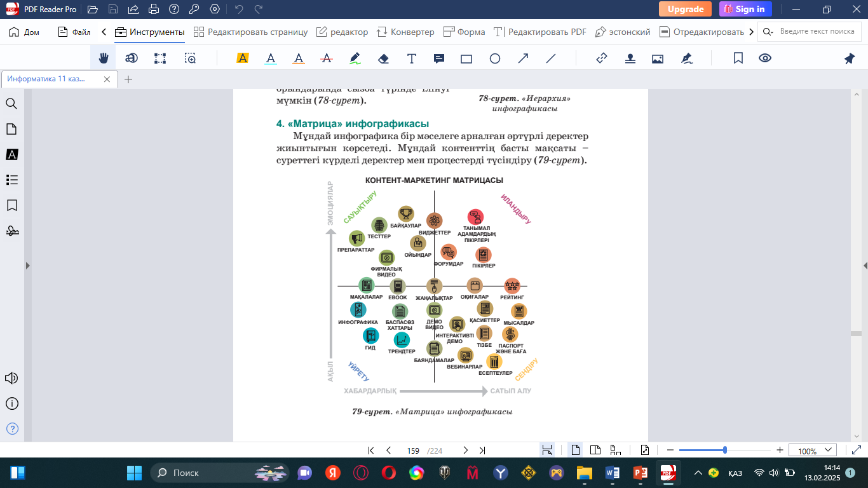The height and width of the screenshot is (488, 868).
Task: Click the zoom slider handle
Action: pyautogui.click(x=725, y=451)
